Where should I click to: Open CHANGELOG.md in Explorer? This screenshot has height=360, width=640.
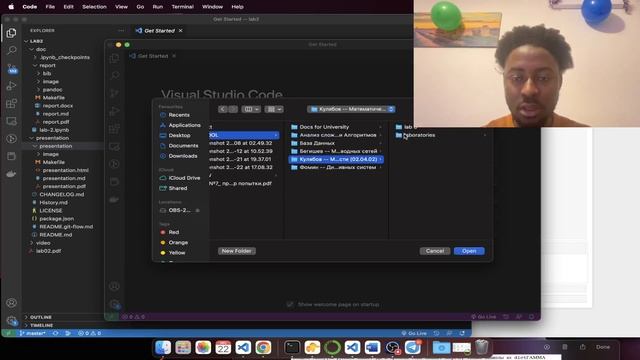[61, 194]
